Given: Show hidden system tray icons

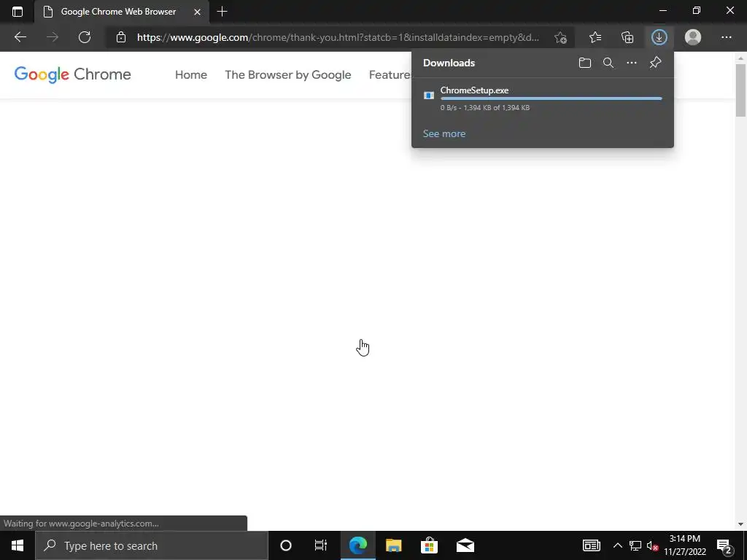Looking at the screenshot, I should [617, 545].
